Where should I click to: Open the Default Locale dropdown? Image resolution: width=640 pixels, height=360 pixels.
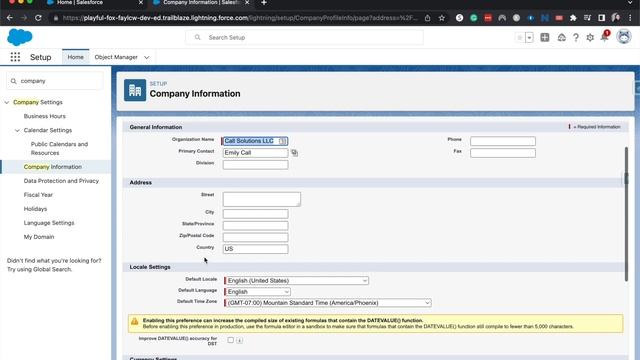click(x=297, y=280)
